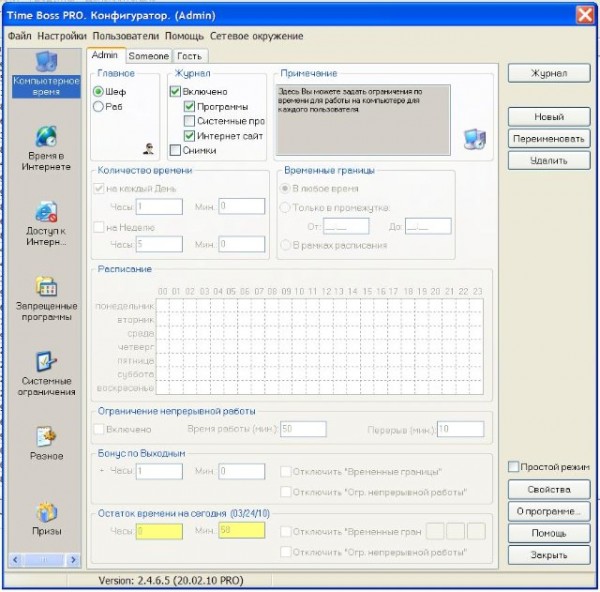The image size is (600, 592).
Task: Select Только в промежутке radio option
Action: click(x=285, y=207)
